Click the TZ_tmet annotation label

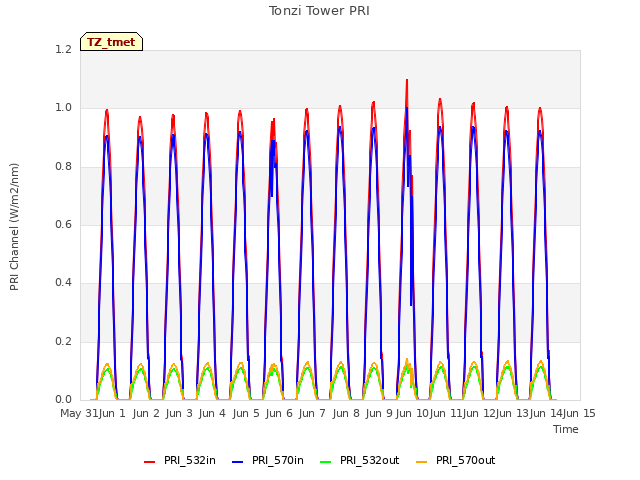[x=111, y=42]
